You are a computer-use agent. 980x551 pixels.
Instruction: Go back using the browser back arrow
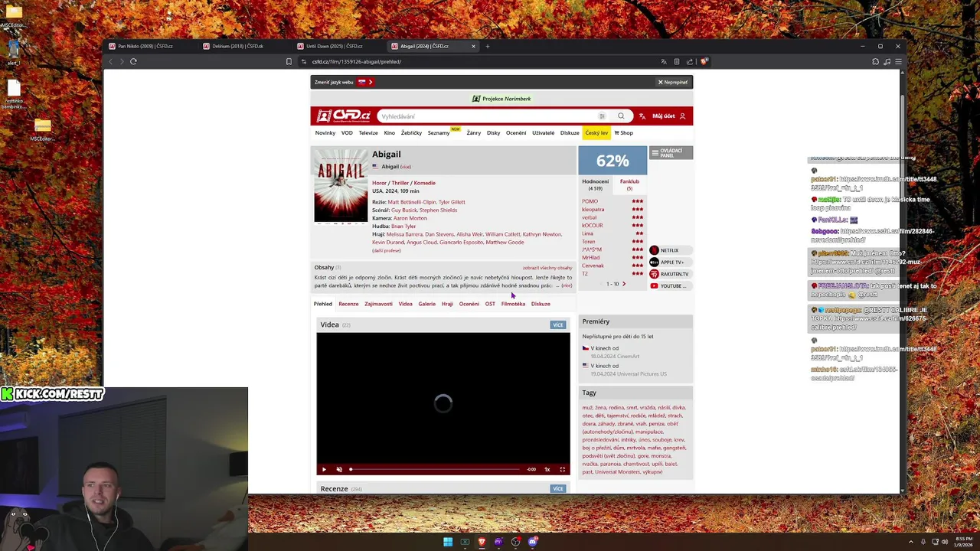(111, 61)
